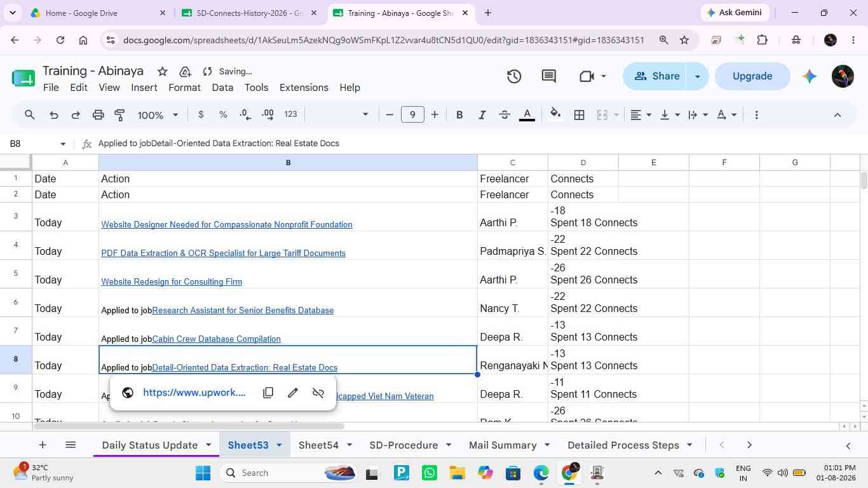The image size is (868, 488).
Task: Toggle bold formatting
Action: [459, 115]
